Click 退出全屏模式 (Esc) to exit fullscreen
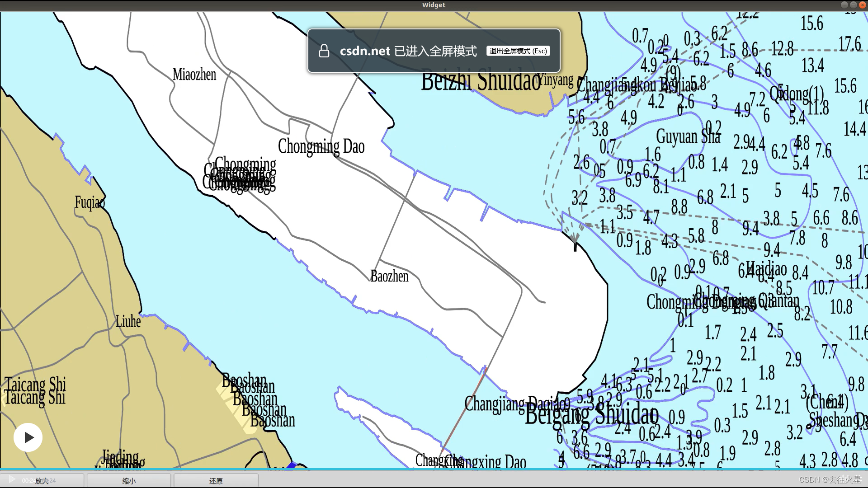Image resolution: width=868 pixels, height=488 pixels. pos(518,51)
